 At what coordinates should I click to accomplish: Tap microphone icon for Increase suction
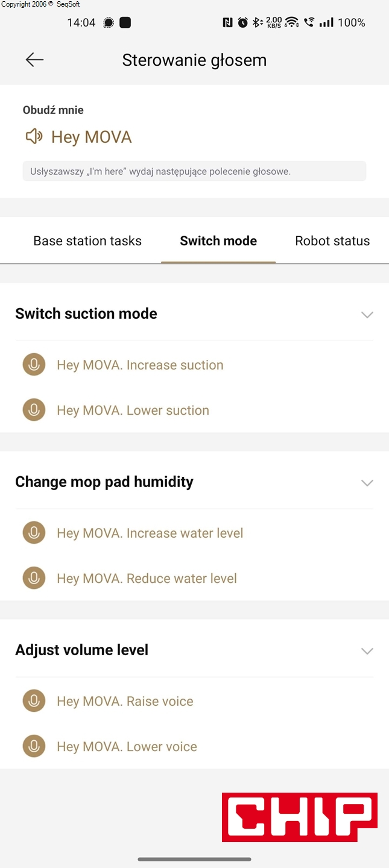[x=34, y=365]
